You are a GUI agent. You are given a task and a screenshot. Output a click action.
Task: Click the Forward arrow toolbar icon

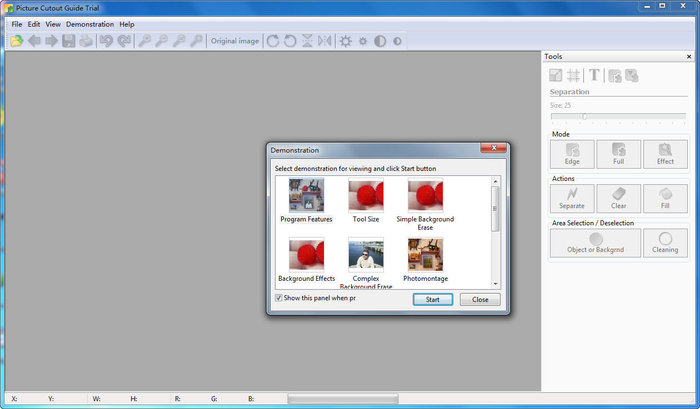[51, 41]
